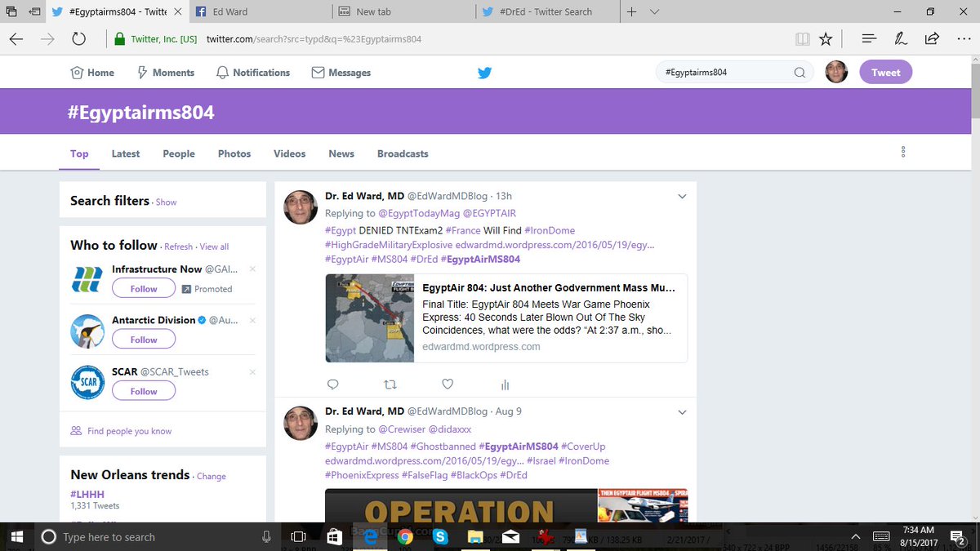Switch to the People tab
This screenshot has width=980, height=551.
[179, 153]
